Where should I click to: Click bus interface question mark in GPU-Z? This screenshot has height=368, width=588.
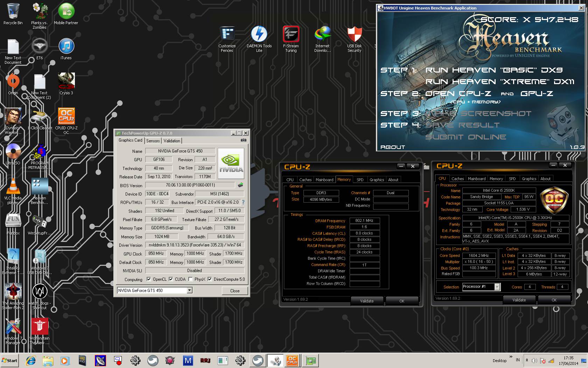pyautogui.click(x=243, y=202)
